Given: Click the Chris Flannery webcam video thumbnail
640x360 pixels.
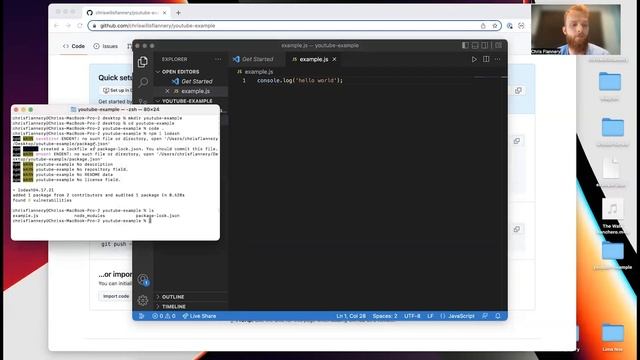Looking at the screenshot, I should click(x=576, y=29).
